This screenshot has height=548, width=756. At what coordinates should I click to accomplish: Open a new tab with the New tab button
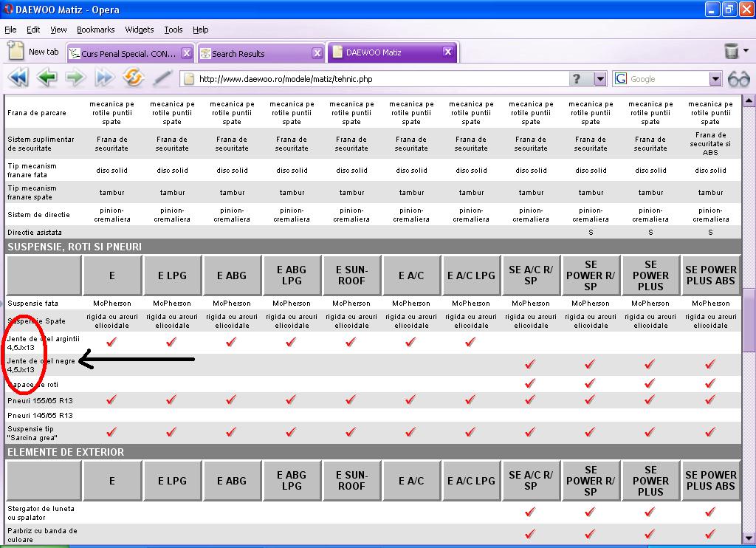tap(33, 51)
